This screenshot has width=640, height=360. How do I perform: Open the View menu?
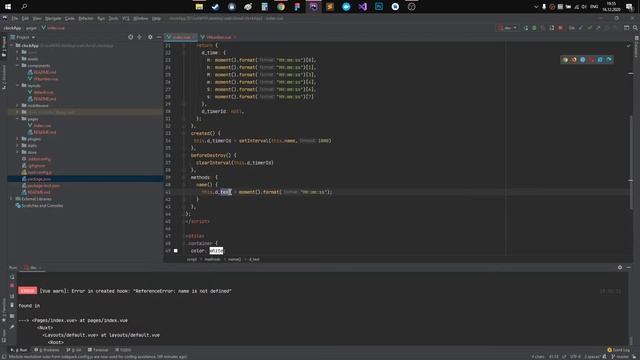[37, 18]
